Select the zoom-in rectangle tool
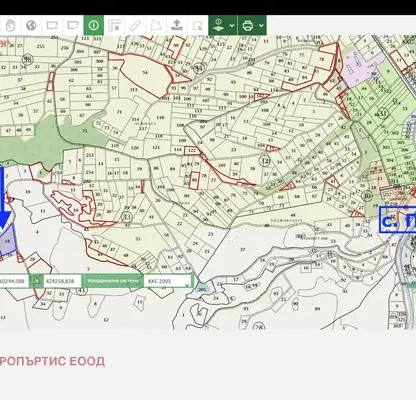The height and width of the screenshot is (400, 416). pyautogui.click(x=52, y=25)
